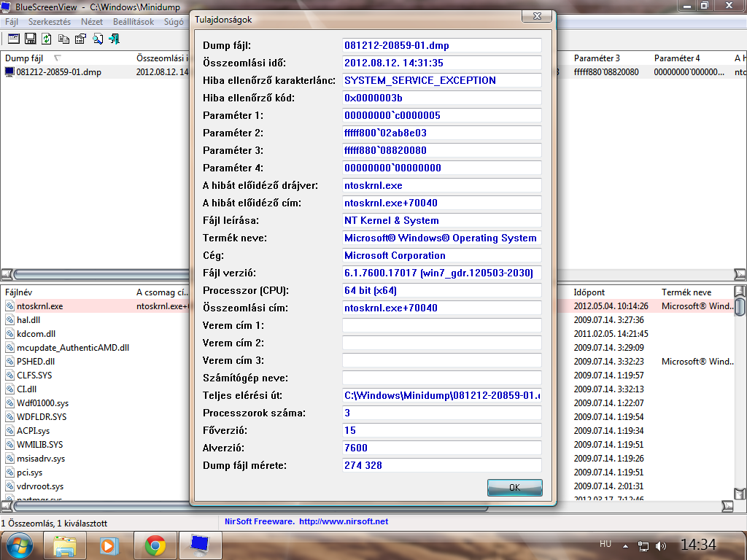Show hidden tray icons arrow

625,546
